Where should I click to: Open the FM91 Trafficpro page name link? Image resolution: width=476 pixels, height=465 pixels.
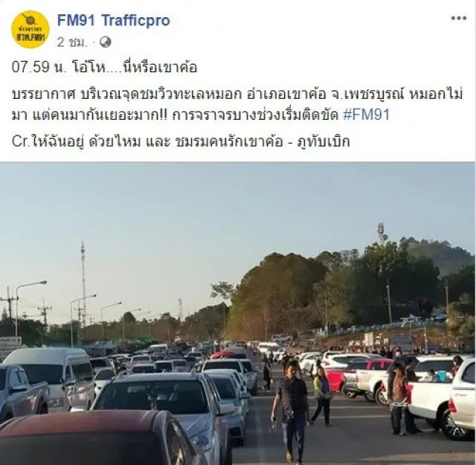pyautogui.click(x=114, y=20)
